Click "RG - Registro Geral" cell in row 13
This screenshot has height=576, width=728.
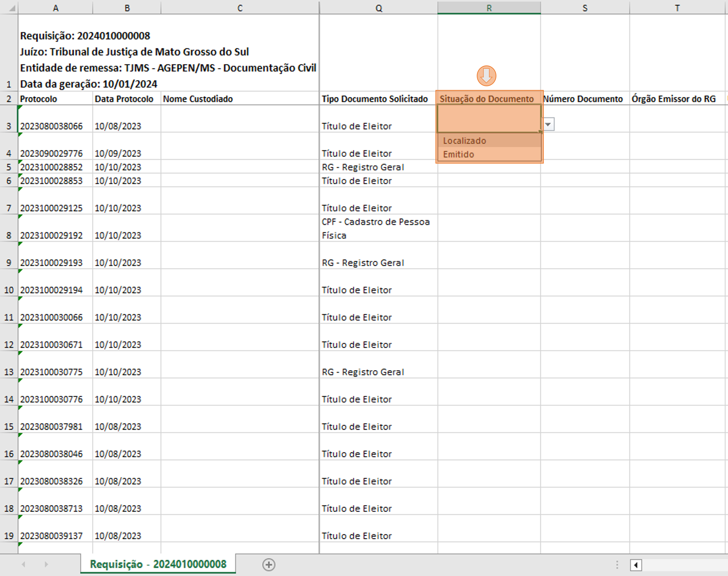pyautogui.click(x=379, y=365)
